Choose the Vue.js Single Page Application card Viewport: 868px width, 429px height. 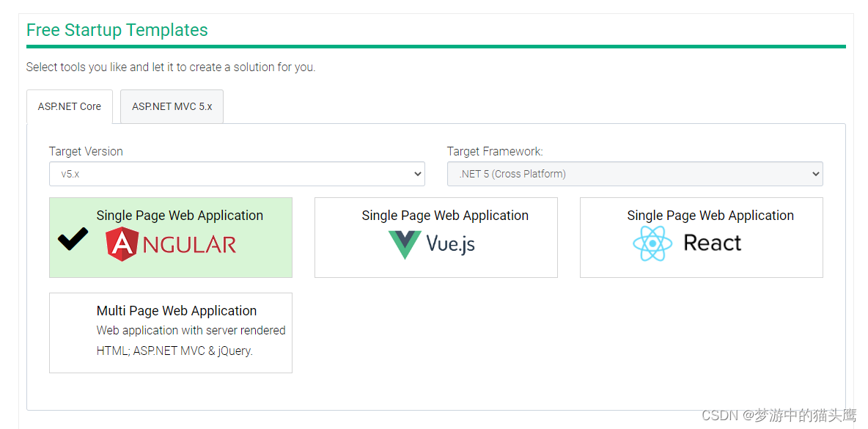point(435,237)
